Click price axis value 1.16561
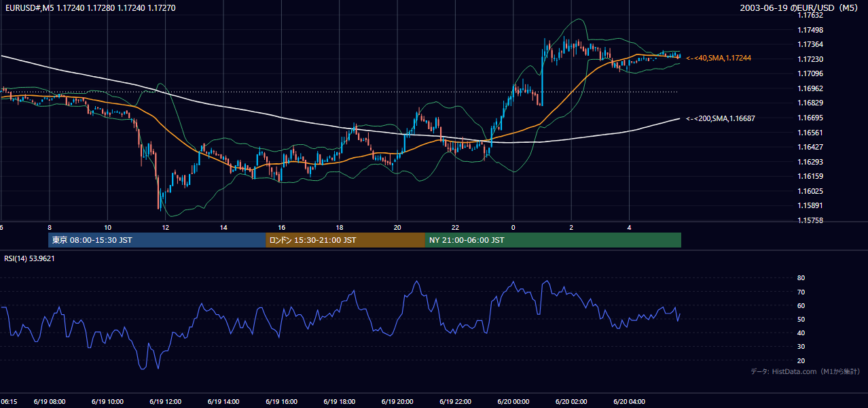 coord(810,133)
